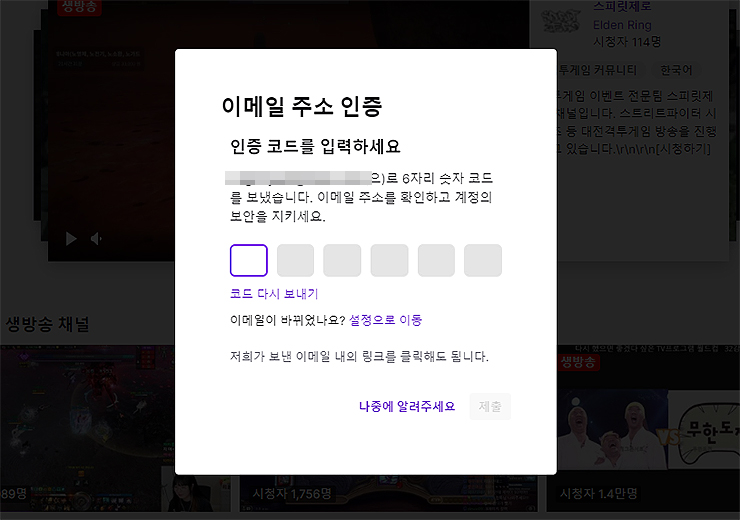This screenshot has width=740, height=520.
Task: Click the 시청자 1.4만명 viewer count label
Action: pyautogui.click(x=598, y=494)
